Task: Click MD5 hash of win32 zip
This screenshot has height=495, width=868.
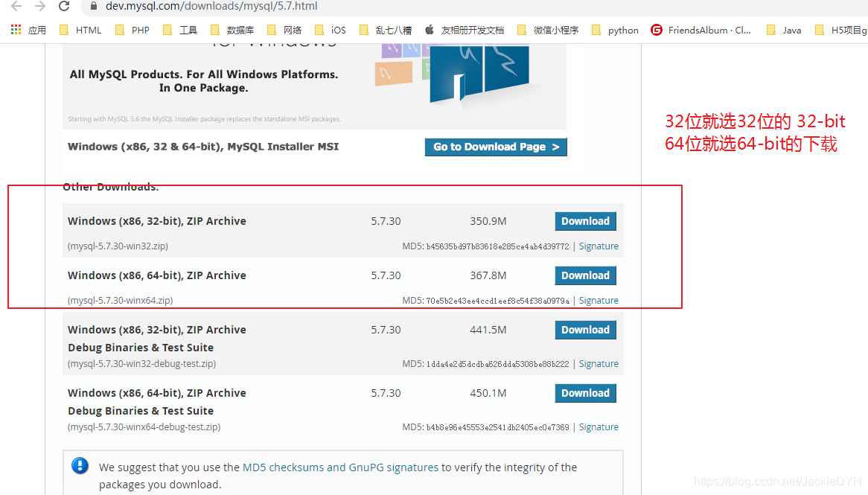Action: pyautogui.click(x=497, y=246)
